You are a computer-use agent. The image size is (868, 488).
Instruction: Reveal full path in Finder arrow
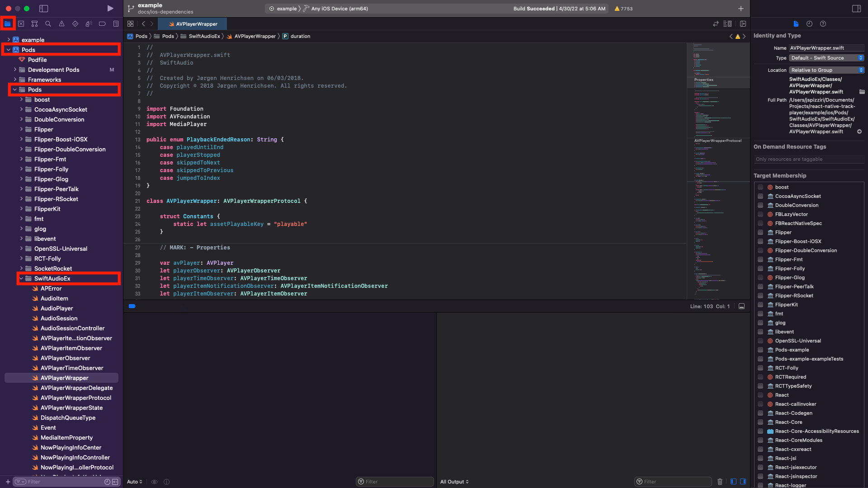[859, 132]
